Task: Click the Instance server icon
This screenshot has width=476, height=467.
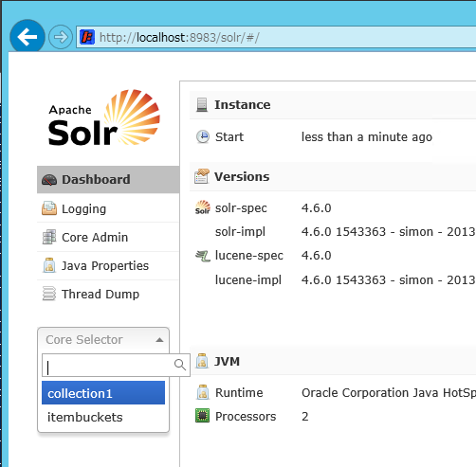Action: tap(202, 104)
